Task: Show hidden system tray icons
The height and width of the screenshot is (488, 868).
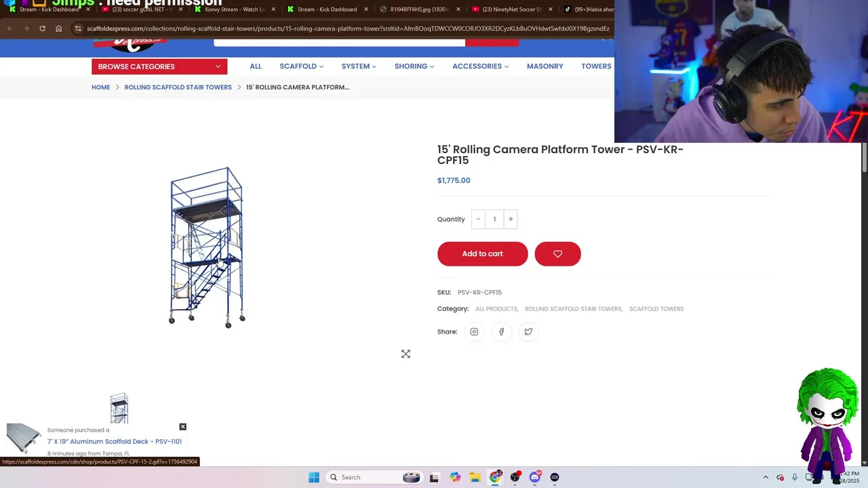Action: coord(766,477)
